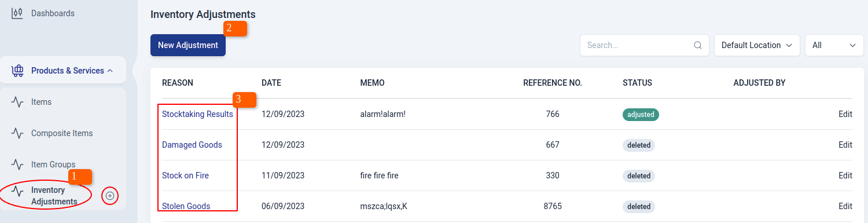Go to Items in sidebar
Viewport: 868px width, 223px height.
[x=41, y=102]
